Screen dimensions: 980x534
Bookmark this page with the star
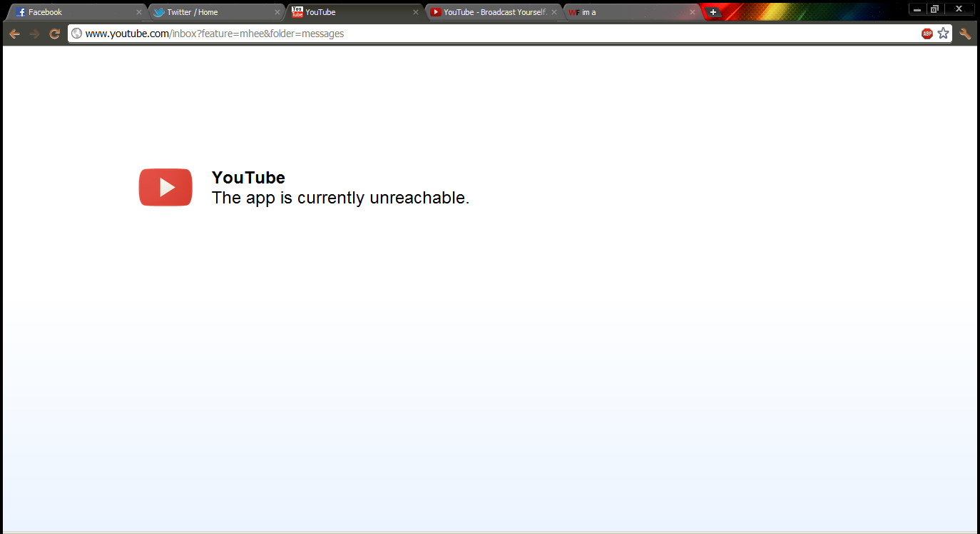point(944,34)
